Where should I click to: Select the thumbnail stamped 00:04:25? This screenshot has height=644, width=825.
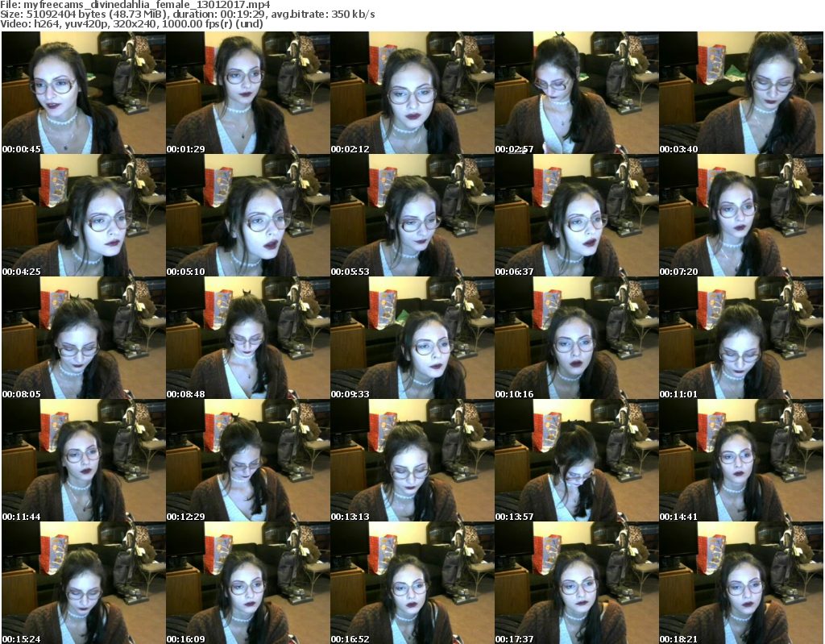click(84, 215)
